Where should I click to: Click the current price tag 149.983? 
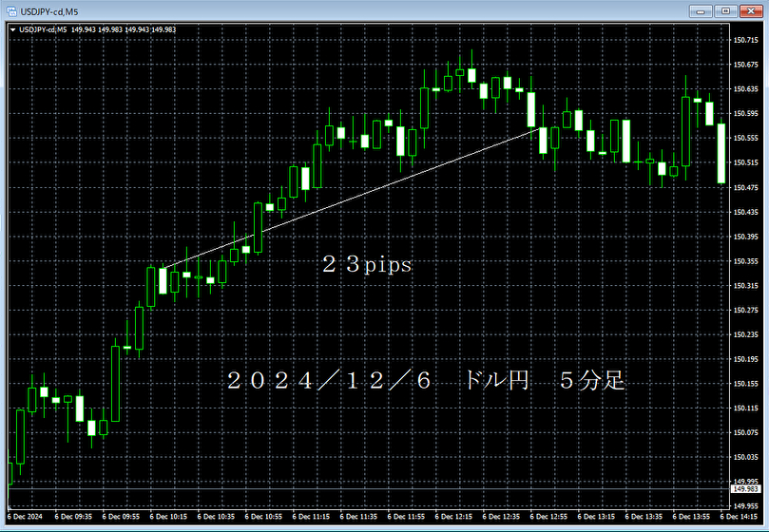pos(746,489)
